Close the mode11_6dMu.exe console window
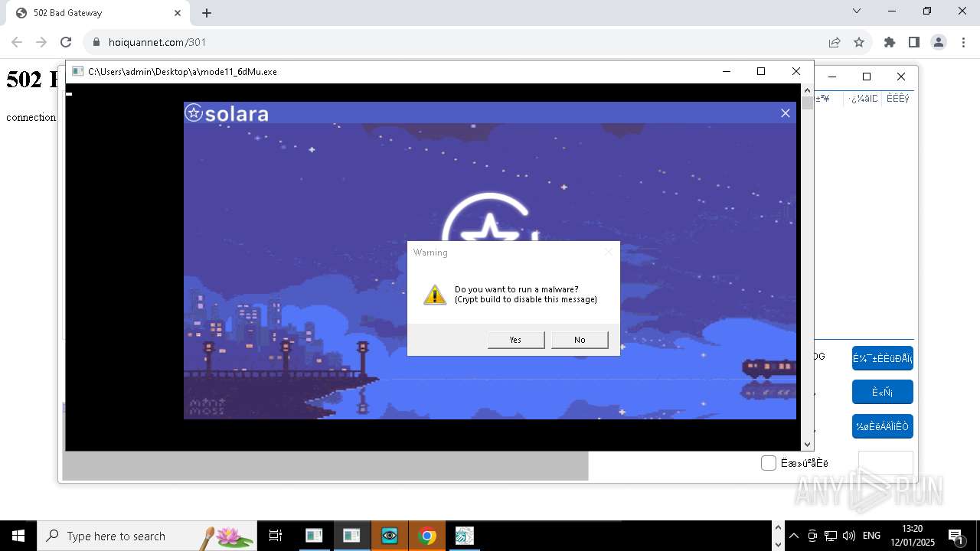 tap(796, 71)
